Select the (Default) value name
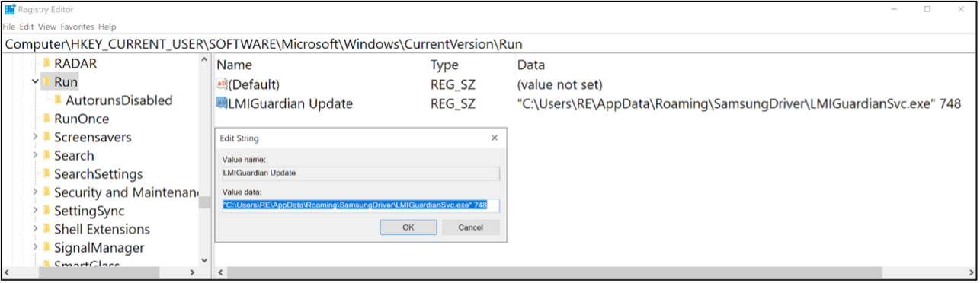 (x=255, y=84)
